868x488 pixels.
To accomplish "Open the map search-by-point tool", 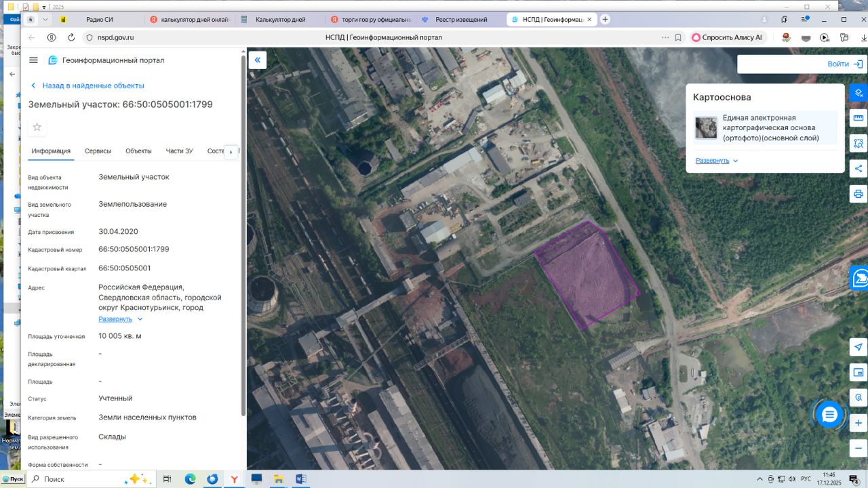I will pyautogui.click(x=859, y=398).
